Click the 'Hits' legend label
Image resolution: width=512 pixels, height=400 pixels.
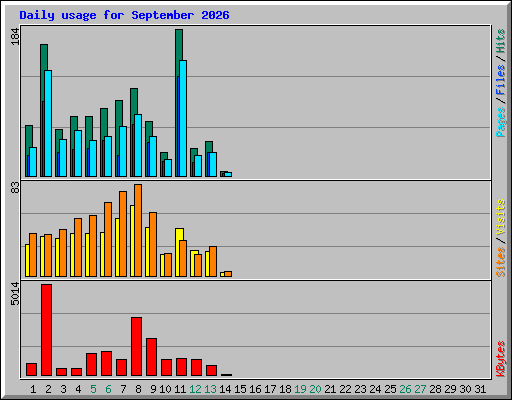pyautogui.click(x=501, y=41)
